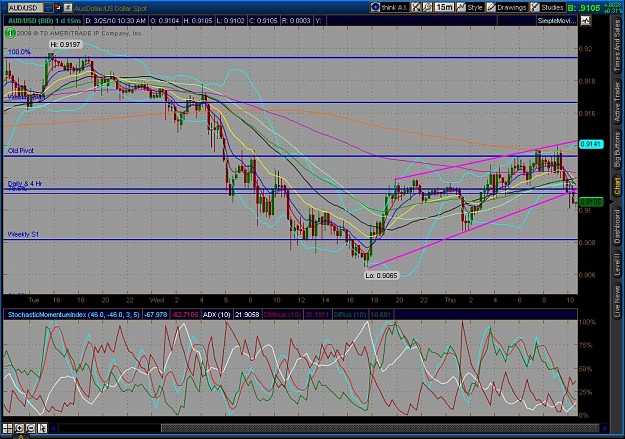
Task: Click the right scroll arrow on chart scrollbar
Action: click(604, 429)
